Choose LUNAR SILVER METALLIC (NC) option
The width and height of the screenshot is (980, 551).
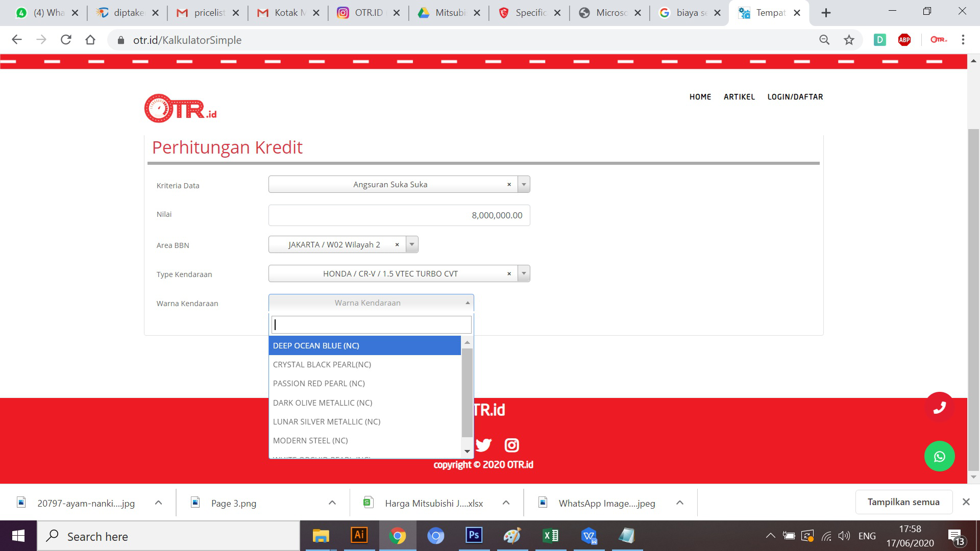(327, 422)
